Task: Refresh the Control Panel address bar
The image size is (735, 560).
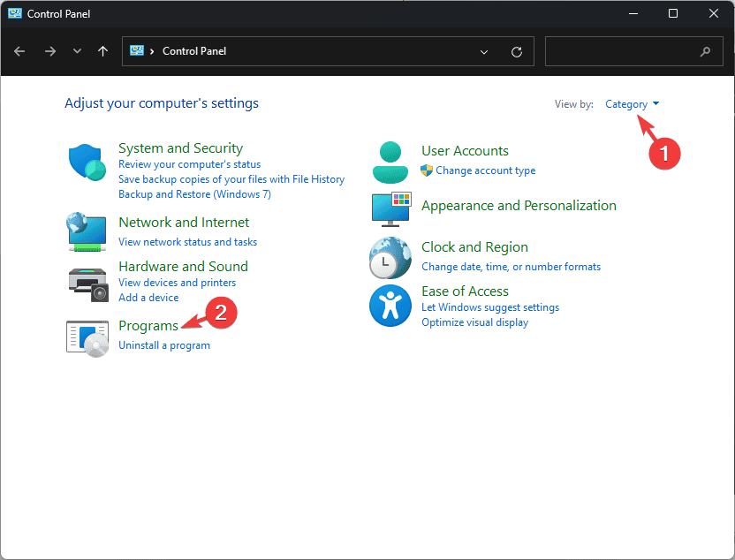Action: pos(517,51)
